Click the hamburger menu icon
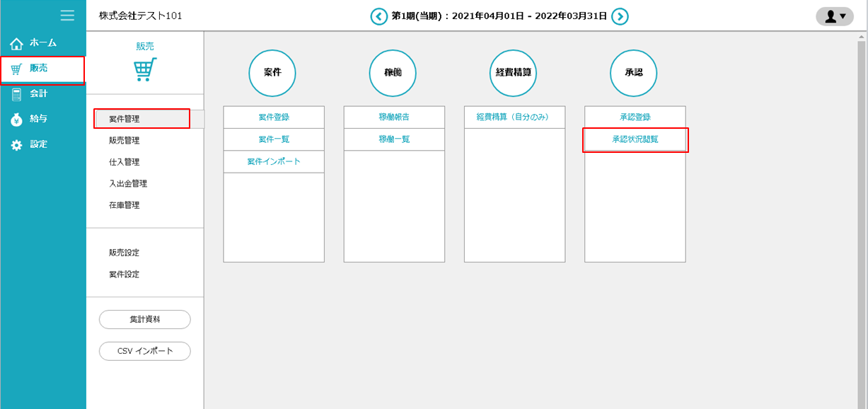Image resolution: width=868 pixels, height=409 pixels. tap(67, 16)
